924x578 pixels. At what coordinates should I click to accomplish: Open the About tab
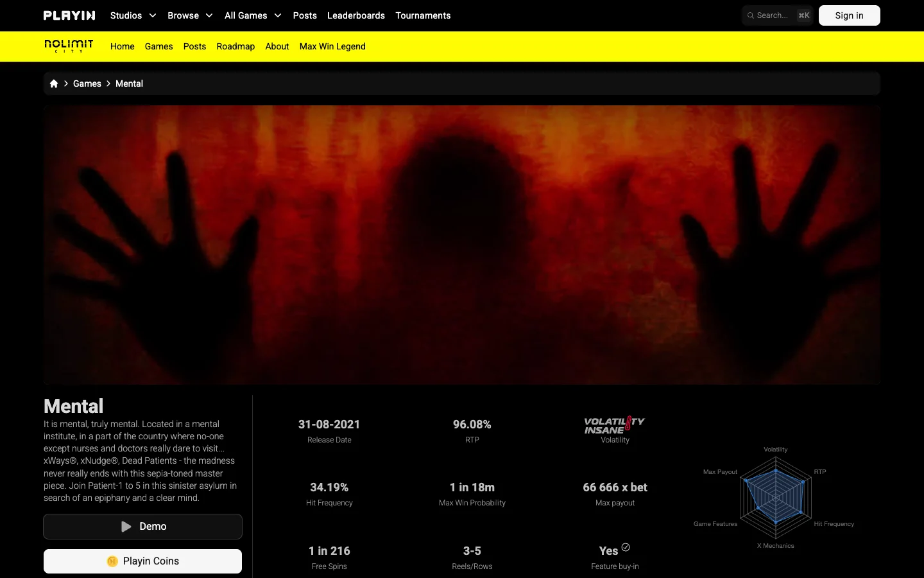click(277, 46)
